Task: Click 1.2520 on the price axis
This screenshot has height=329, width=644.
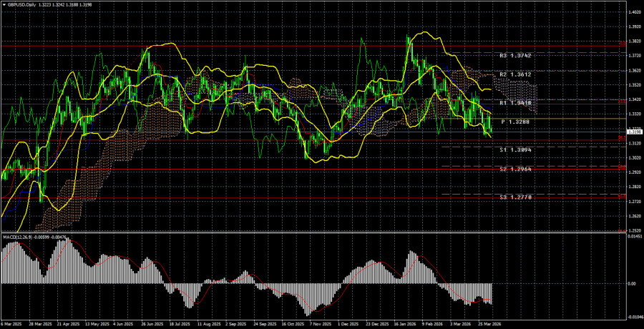Action: click(x=633, y=231)
